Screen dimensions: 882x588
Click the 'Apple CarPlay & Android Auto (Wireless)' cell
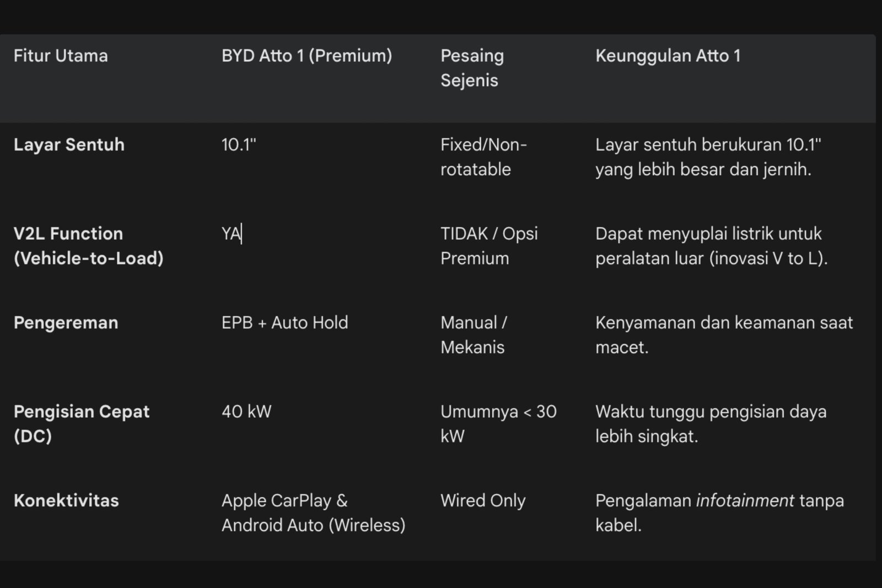[x=313, y=513]
